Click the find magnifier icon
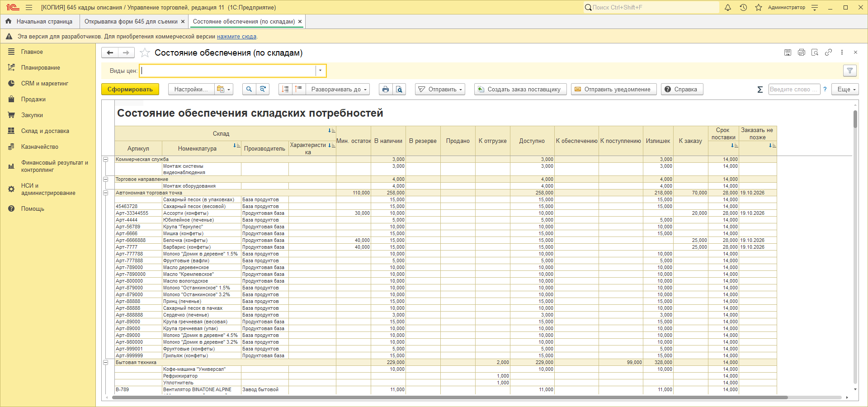 point(249,90)
